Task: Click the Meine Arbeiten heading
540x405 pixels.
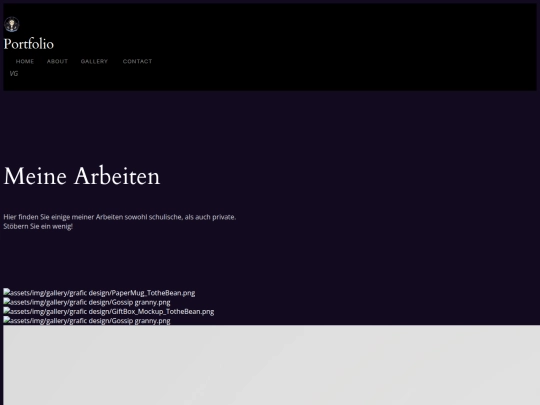Action: pos(82,176)
